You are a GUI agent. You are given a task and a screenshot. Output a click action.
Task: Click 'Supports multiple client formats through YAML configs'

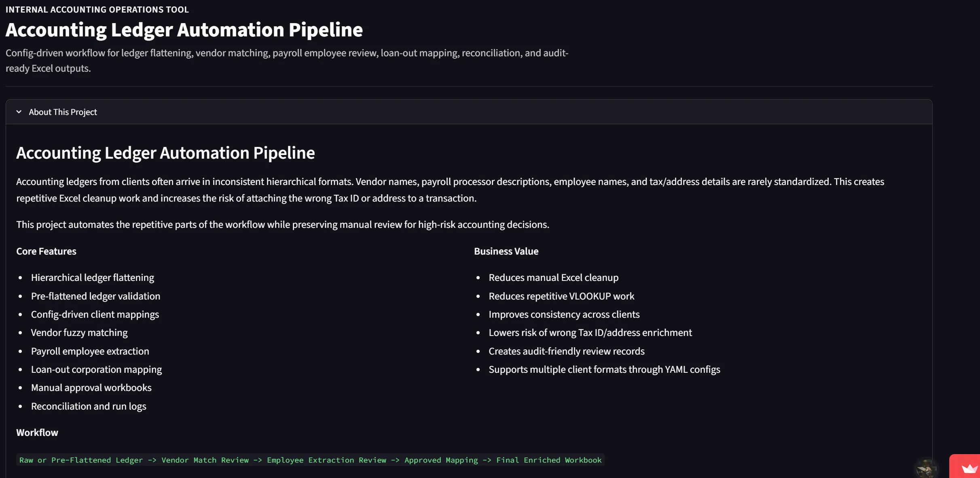[605, 369]
